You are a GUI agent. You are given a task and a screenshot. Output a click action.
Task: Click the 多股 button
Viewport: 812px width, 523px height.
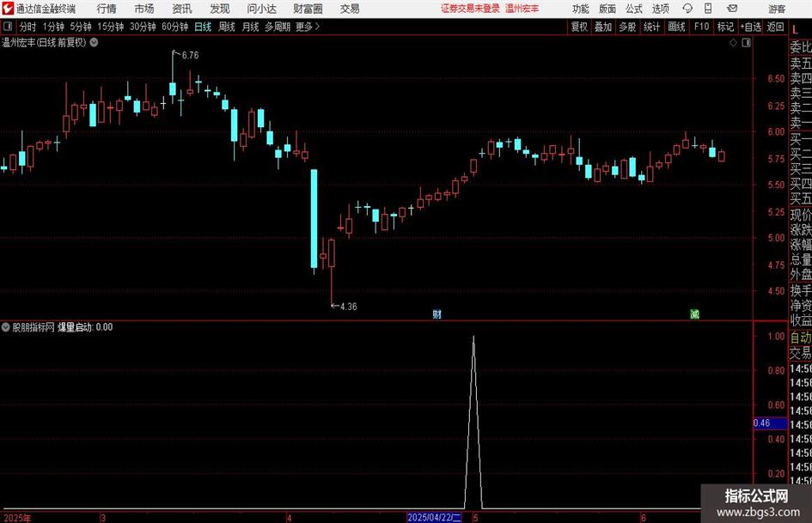tap(627, 27)
